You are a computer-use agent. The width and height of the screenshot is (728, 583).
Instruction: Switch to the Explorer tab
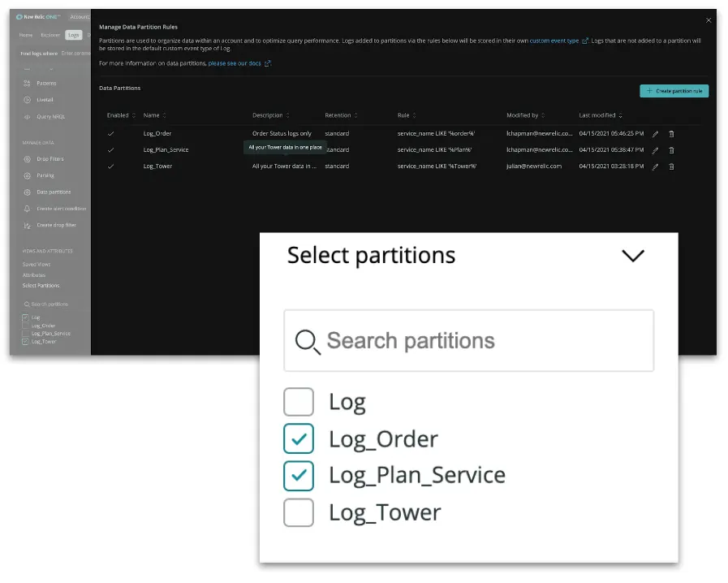[50, 35]
